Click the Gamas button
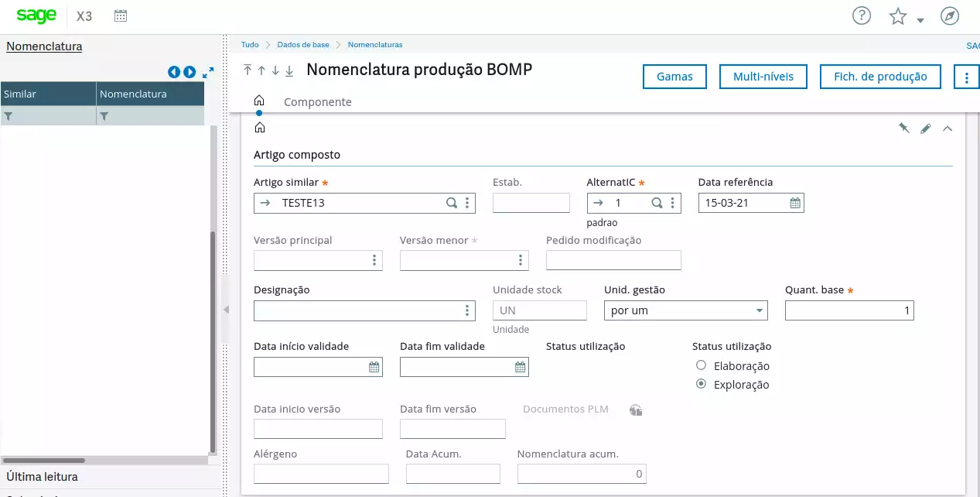 click(x=674, y=77)
